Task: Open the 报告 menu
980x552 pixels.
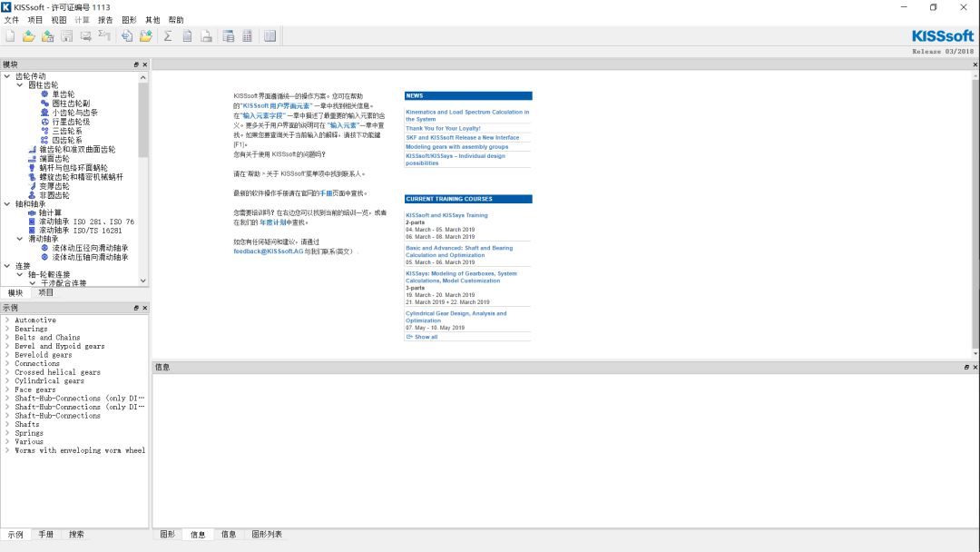Action: [105, 20]
